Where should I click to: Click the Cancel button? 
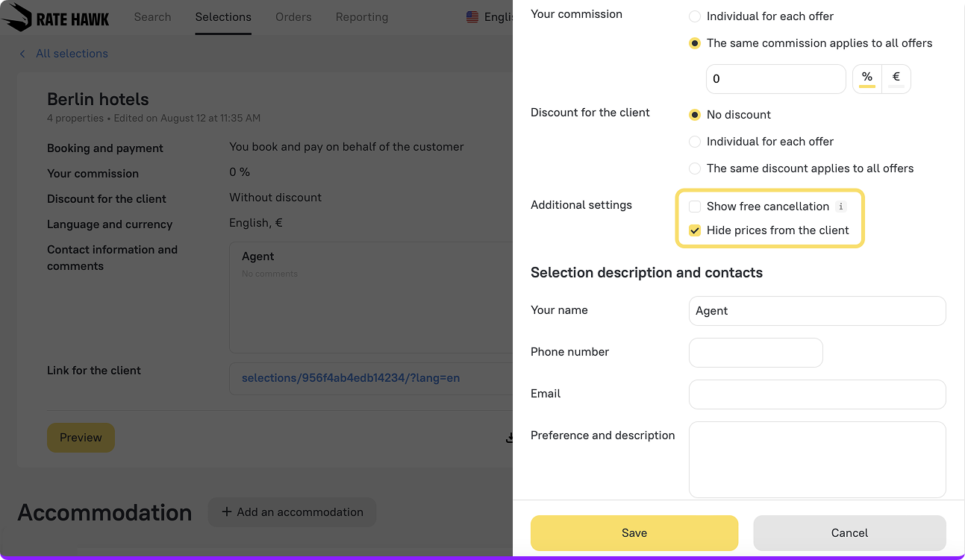click(x=849, y=533)
